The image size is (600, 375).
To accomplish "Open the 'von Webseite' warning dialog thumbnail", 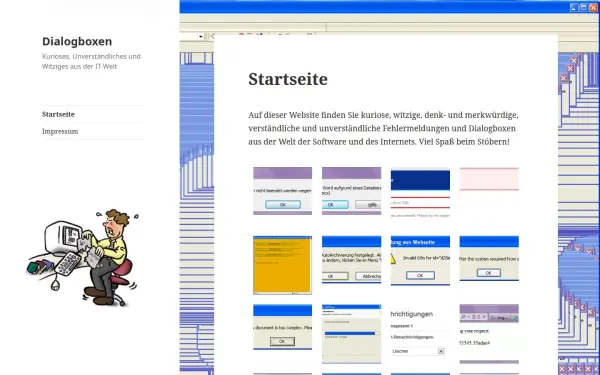I will tap(420, 261).
